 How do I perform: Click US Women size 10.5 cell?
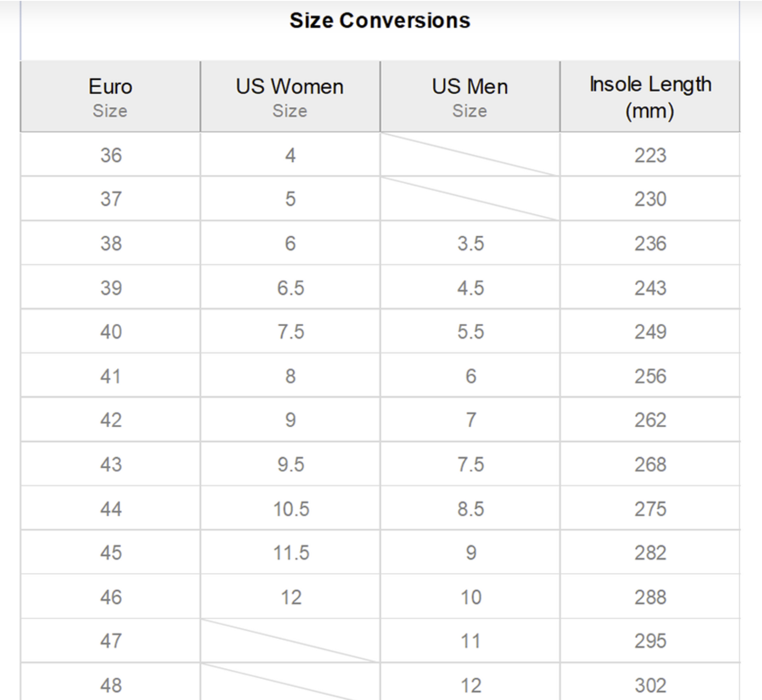291,509
